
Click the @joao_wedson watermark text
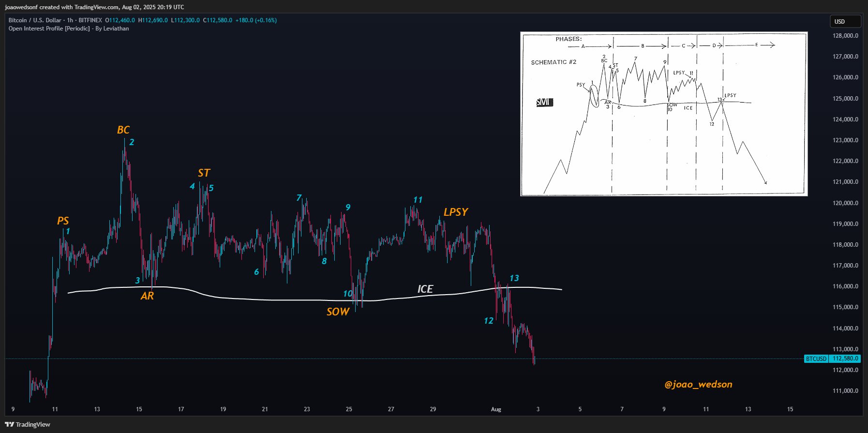(698, 384)
